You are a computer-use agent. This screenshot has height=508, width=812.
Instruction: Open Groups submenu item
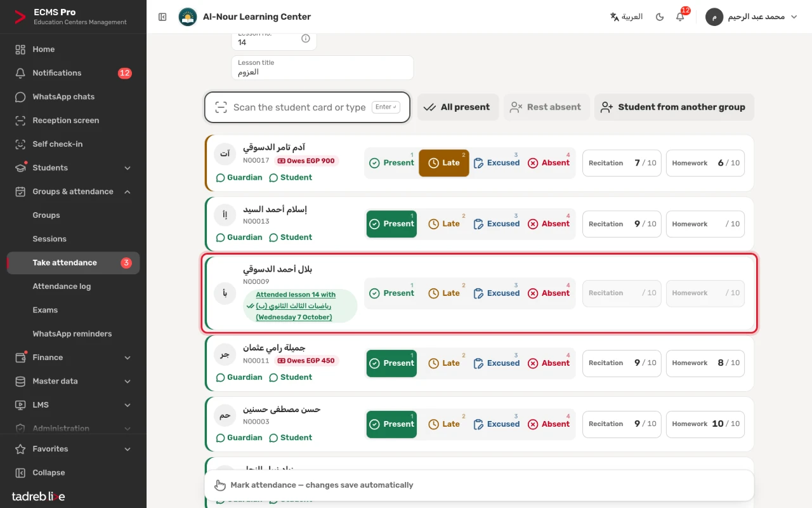click(x=73, y=215)
